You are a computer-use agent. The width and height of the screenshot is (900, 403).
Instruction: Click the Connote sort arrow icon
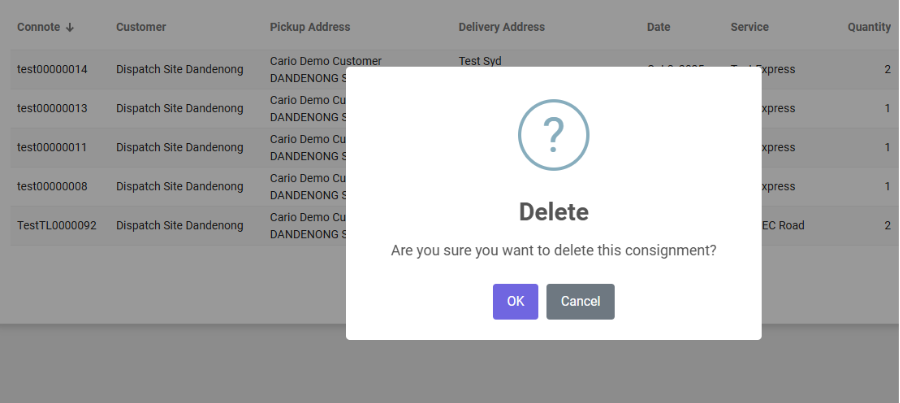(x=70, y=27)
